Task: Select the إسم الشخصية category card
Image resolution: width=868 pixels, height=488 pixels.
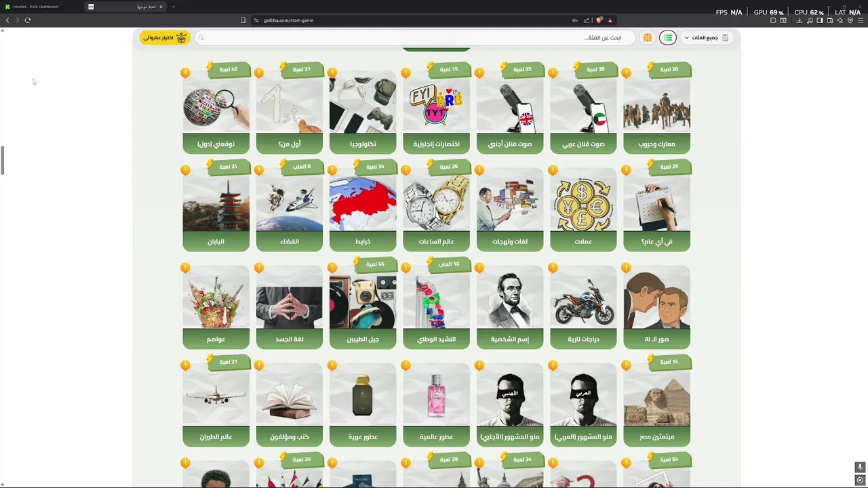Action: pos(510,306)
